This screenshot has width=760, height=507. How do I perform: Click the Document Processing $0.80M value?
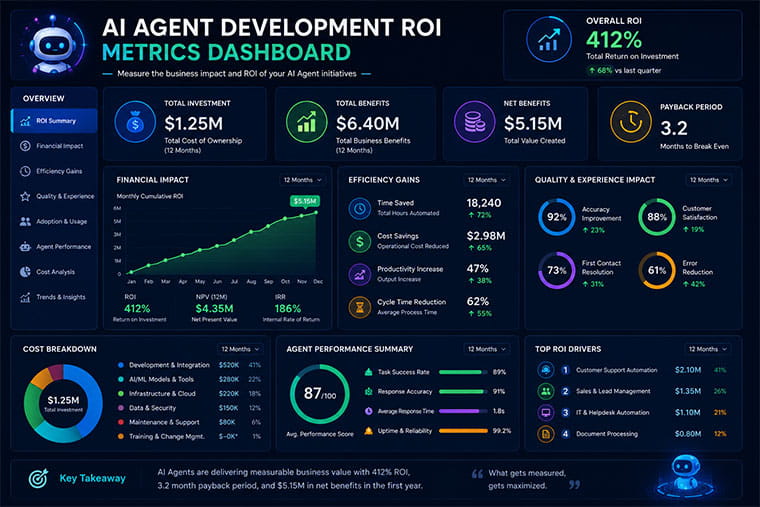click(688, 434)
